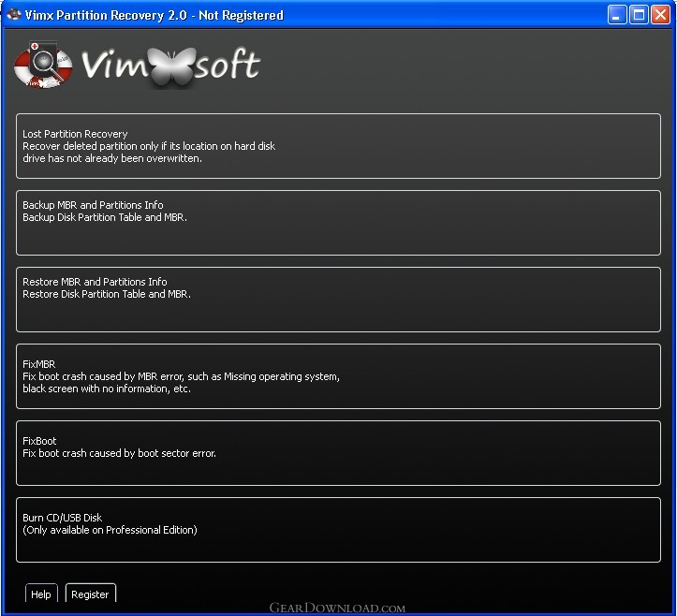Click the Vimsoft butterfly logo
Image resolution: width=677 pixels, height=616 pixels.
coord(171,66)
